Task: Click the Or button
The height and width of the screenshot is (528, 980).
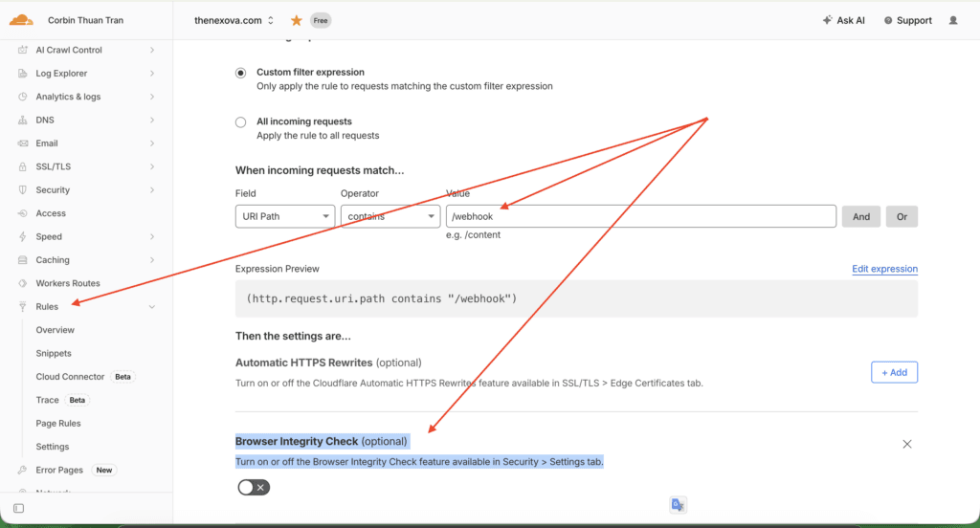Action: click(x=902, y=217)
